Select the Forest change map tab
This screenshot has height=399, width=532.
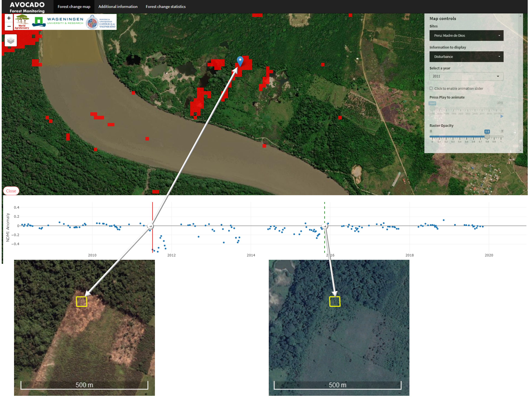(x=74, y=7)
